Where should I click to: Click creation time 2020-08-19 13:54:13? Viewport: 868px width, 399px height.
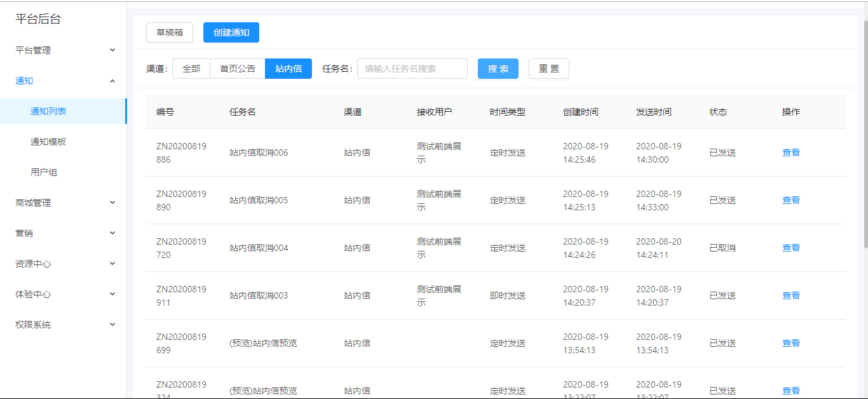pyautogui.click(x=586, y=343)
